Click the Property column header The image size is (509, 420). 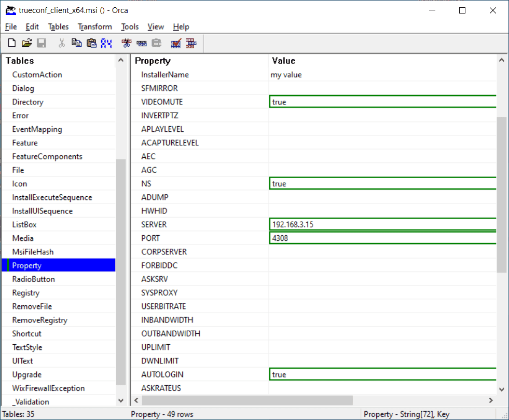coord(200,61)
